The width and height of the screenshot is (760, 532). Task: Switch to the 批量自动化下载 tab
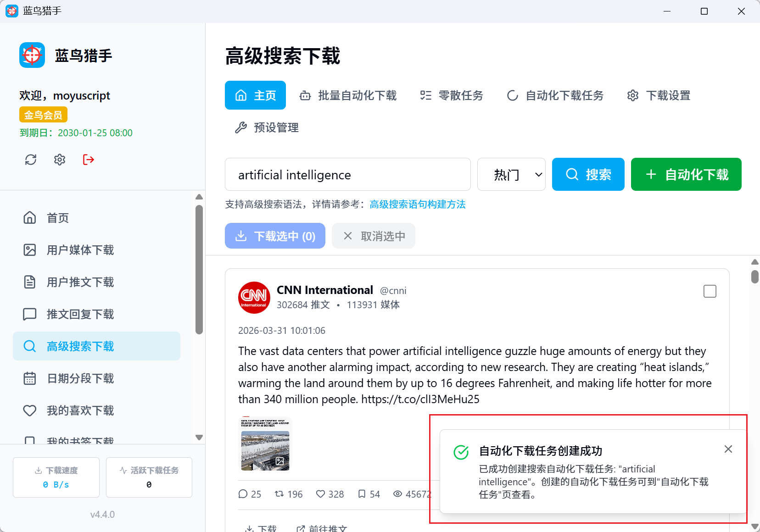[348, 95]
